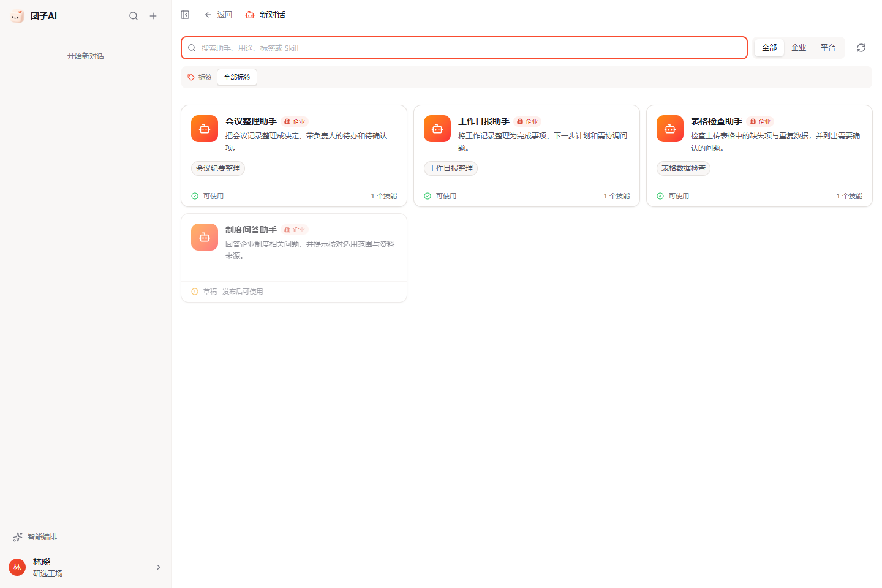Click 企业 badge on 工作日报助手
The image size is (882, 588).
(x=527, y=121)
